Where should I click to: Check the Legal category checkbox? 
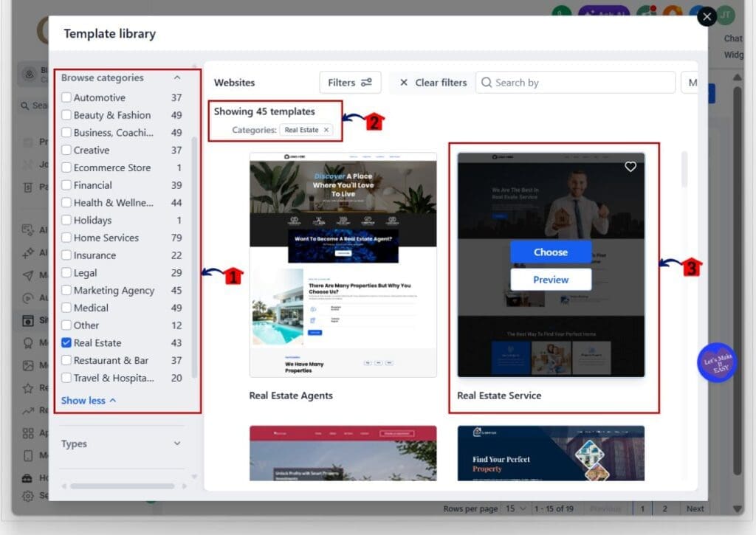click(66, 272)
